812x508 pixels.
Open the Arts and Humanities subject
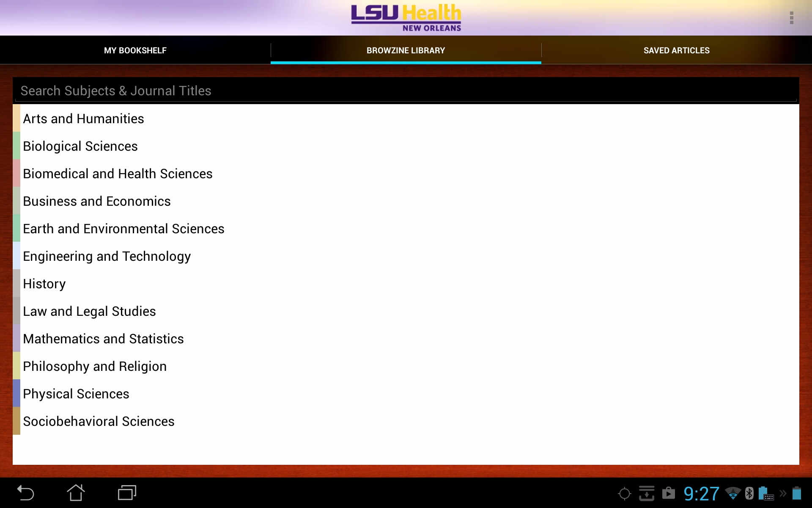click(x=406, y=118)
